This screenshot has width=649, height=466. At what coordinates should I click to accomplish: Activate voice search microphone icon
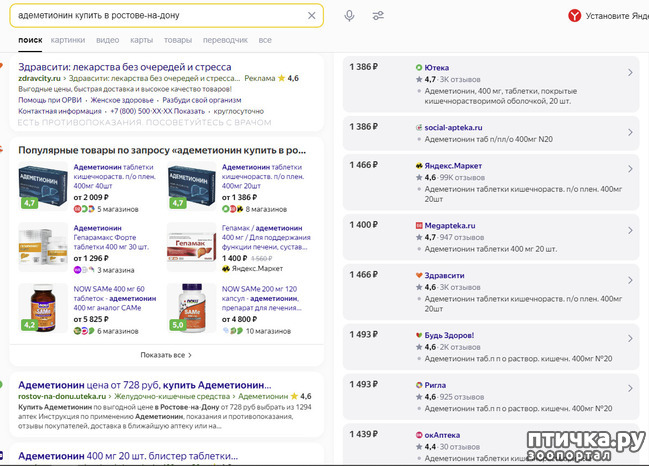pyautogui.click(x=349, y=16)
